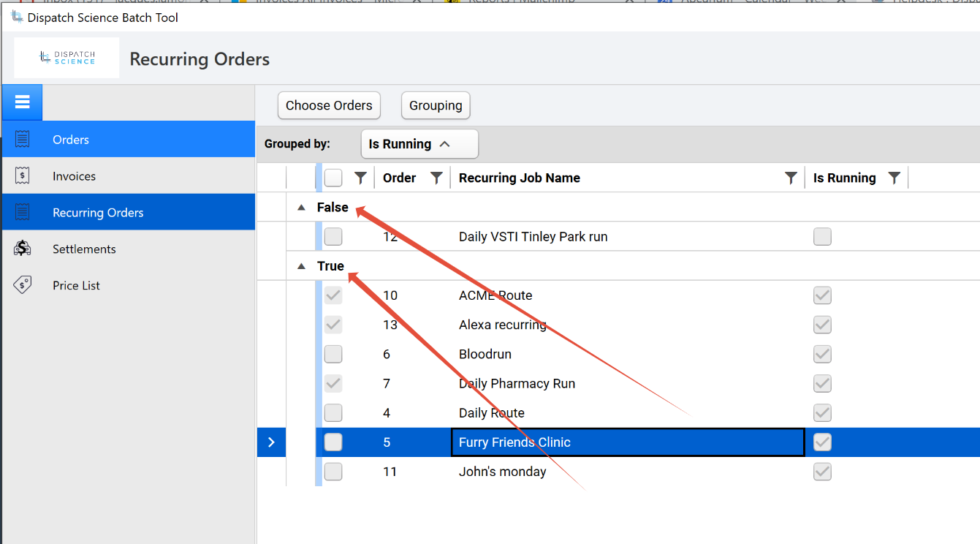Click the Price List tag icon
Viewport: 980px width, 544px height.
[22, 285]
